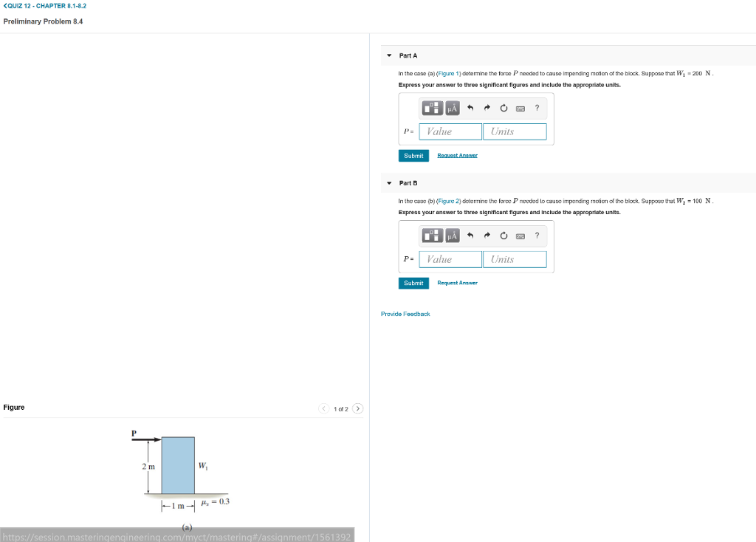Collapse the Part A section

pyautogui.click(x=389, y=55)
